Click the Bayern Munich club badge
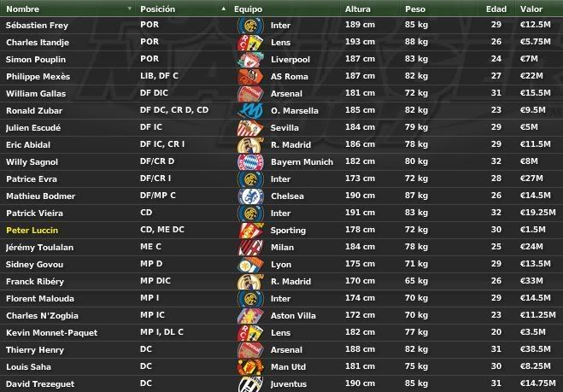This screenshot has height=392, width=563. click(250, 162)
